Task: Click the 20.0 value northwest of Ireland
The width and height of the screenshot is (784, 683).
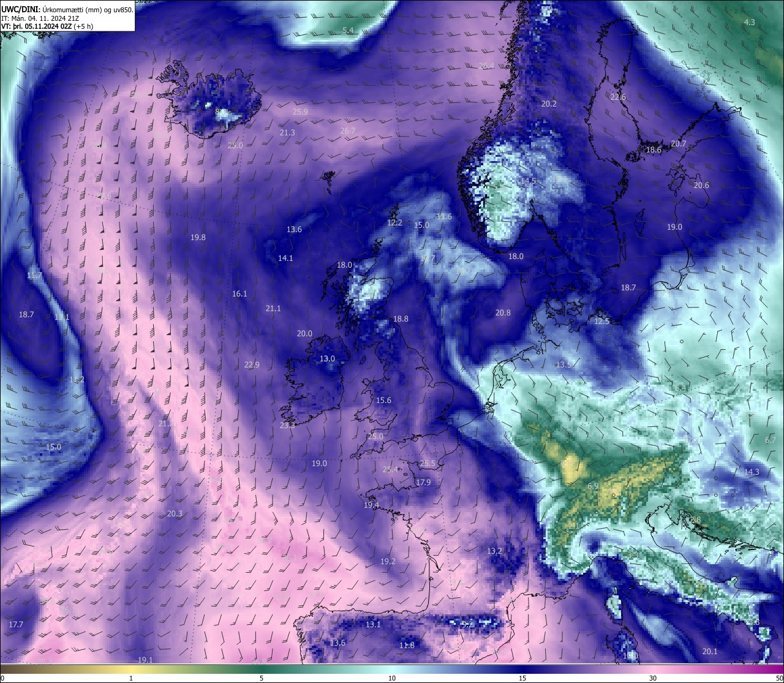Action: [304, 334]
